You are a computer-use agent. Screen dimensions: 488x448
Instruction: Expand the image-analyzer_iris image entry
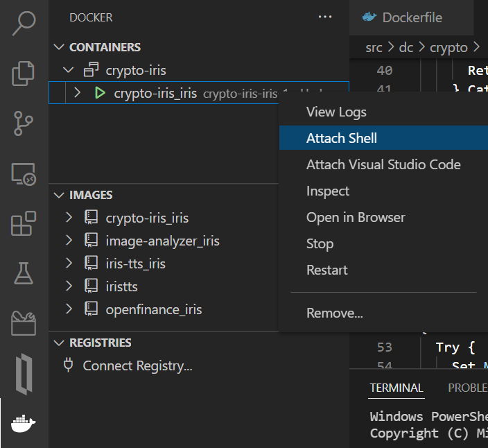pos(69,241)
